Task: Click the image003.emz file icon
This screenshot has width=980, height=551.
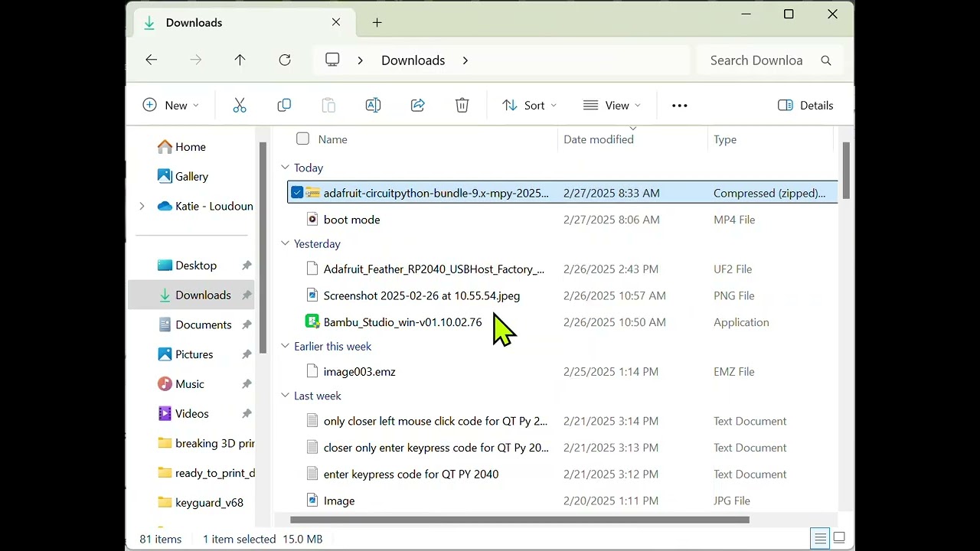Action: coord(312,372)
